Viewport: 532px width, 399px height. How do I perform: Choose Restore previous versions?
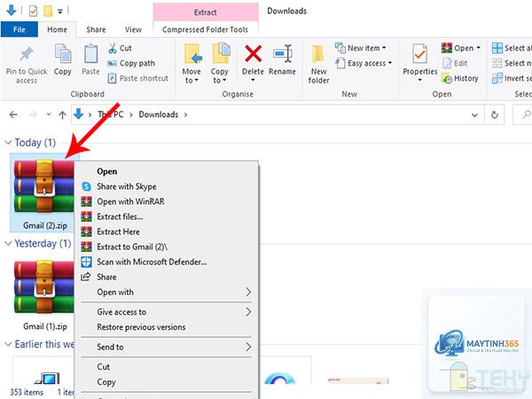167,327
